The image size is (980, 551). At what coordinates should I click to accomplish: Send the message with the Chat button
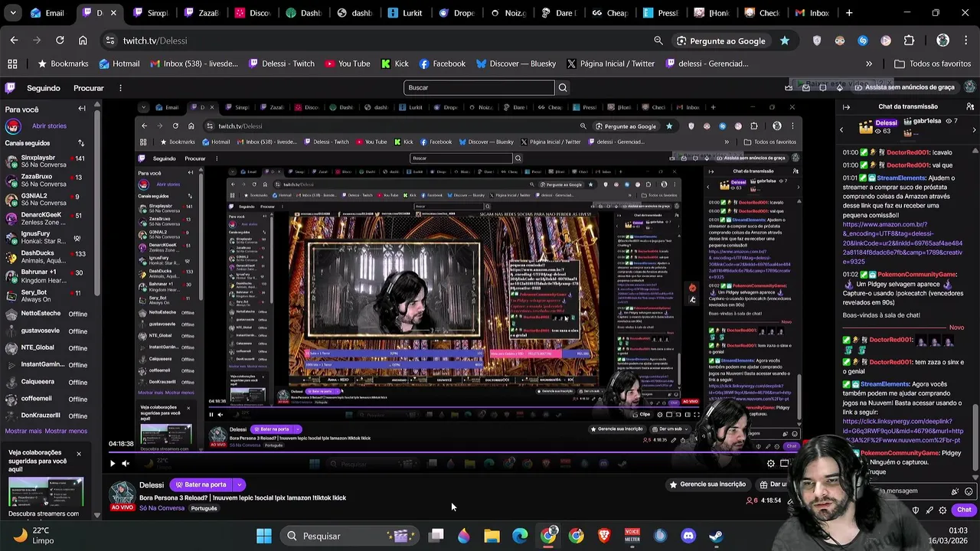(963, 510)
